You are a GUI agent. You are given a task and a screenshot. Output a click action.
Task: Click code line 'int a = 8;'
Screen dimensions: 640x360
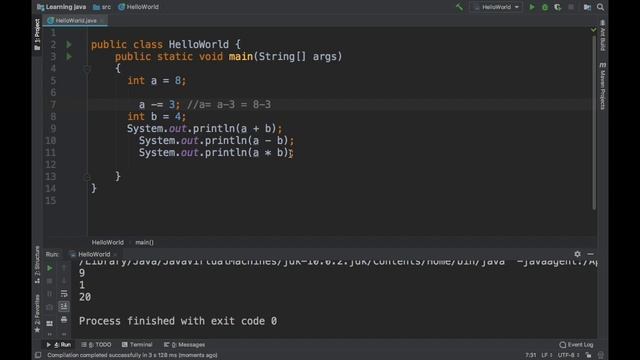pos(157,80)
